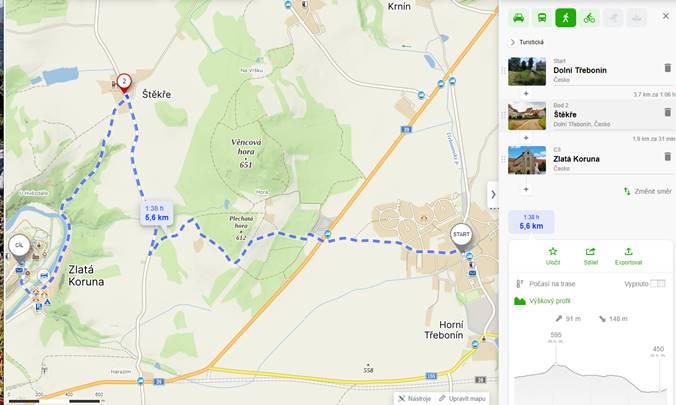Add a waypoint below Zlatá Koruna
Image resolution: width=676 pixels, height=405 pixels.
pos(526,189)
